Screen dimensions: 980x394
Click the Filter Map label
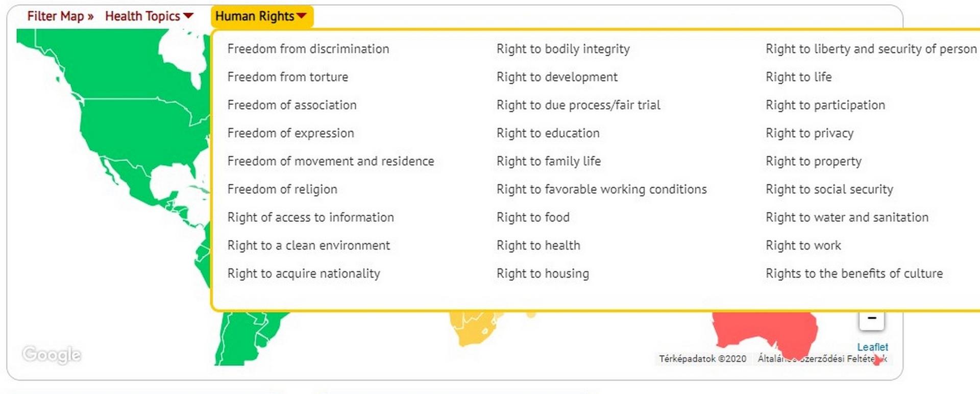click(60, 16)
